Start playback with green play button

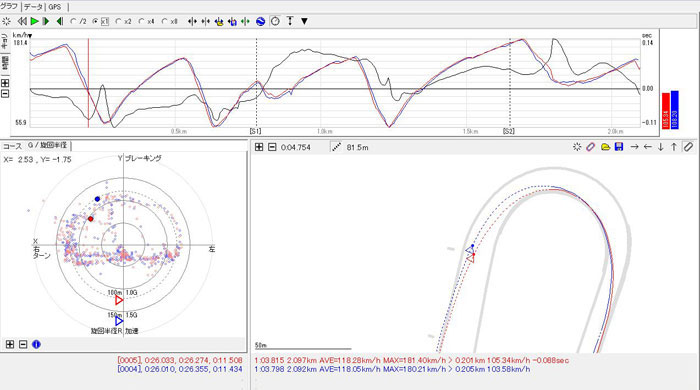coord(34,21)
